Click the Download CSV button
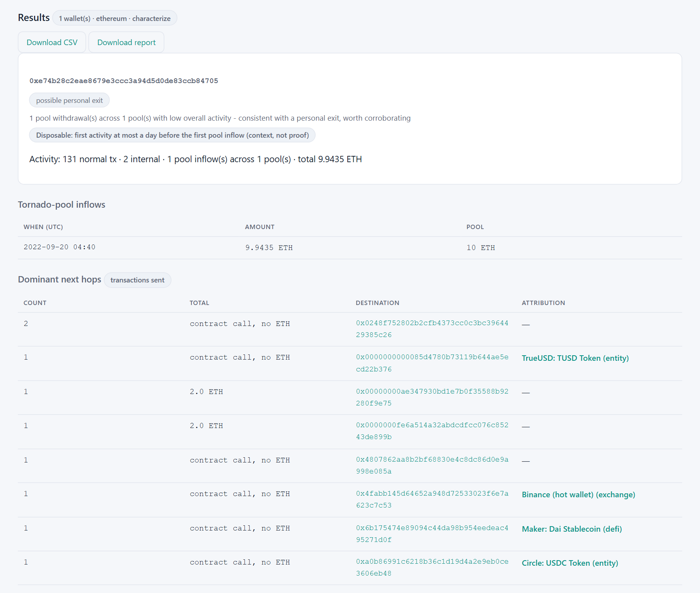700x593 pixels. point(52,42)
